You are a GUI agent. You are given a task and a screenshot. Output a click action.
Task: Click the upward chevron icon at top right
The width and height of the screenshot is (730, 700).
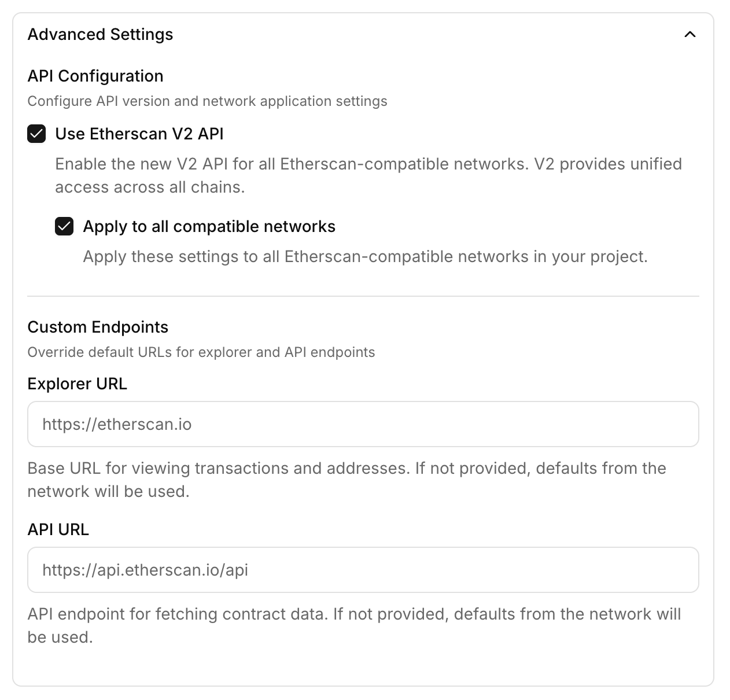pos(690,35)
